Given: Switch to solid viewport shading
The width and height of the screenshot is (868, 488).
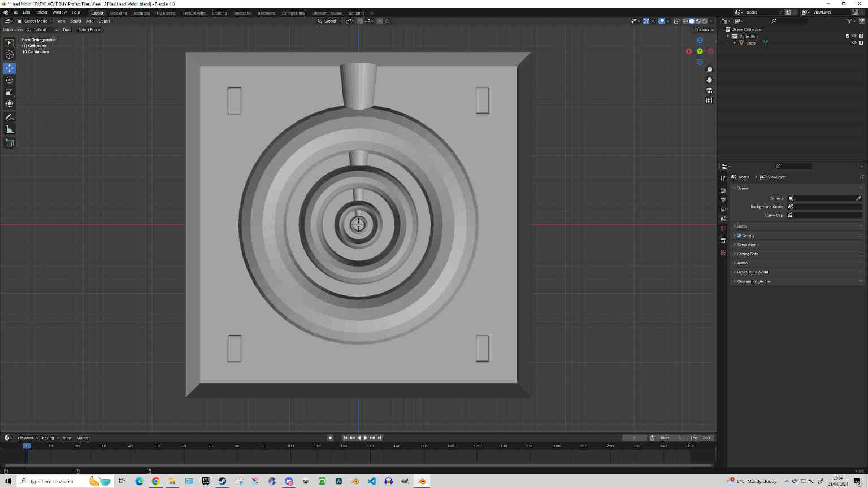Looking at the screenshot, I should pos(692,21).
